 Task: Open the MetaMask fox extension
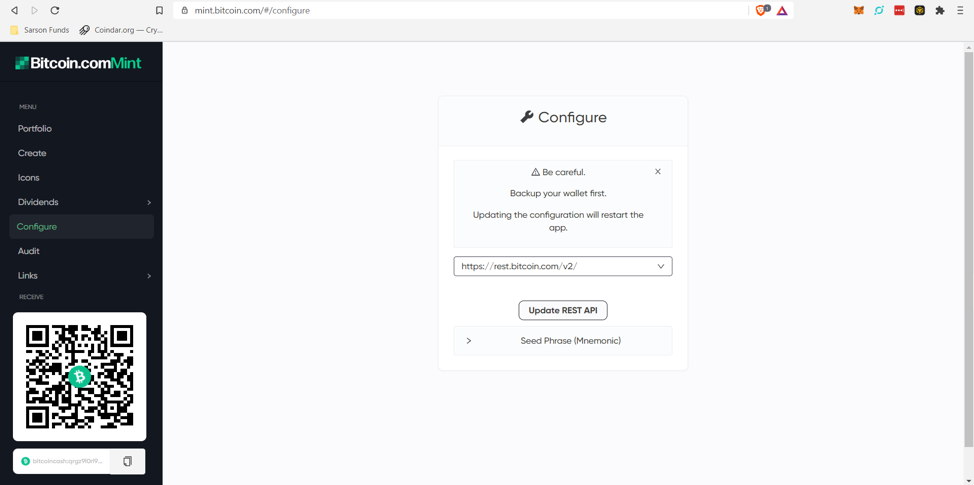coord(858,11)
